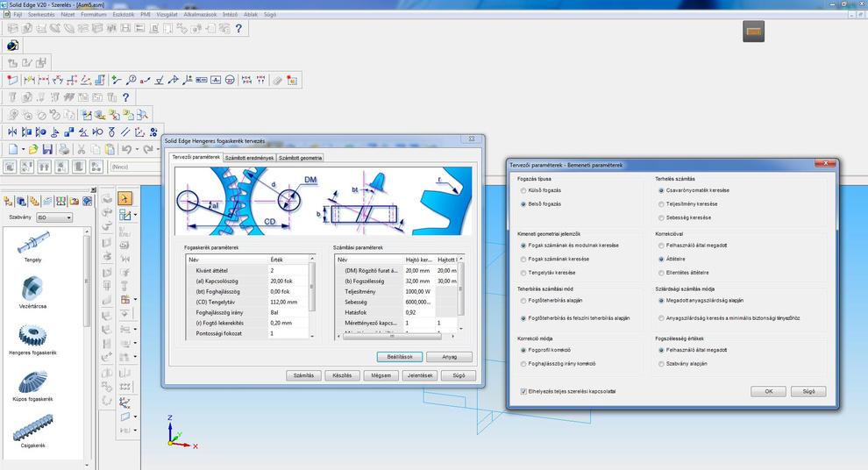Expand the dropdown arrow beside the Assemble tool icon
868x470 pixels.
tap(136, 215)
